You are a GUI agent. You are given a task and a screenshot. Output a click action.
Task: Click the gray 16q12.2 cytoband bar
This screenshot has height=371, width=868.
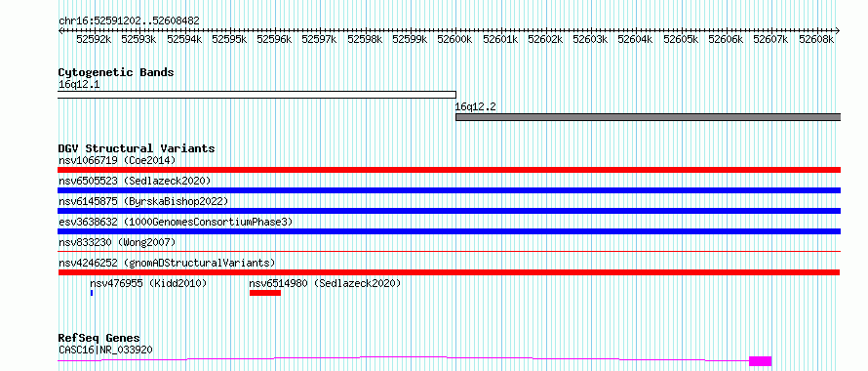[649, 117]
